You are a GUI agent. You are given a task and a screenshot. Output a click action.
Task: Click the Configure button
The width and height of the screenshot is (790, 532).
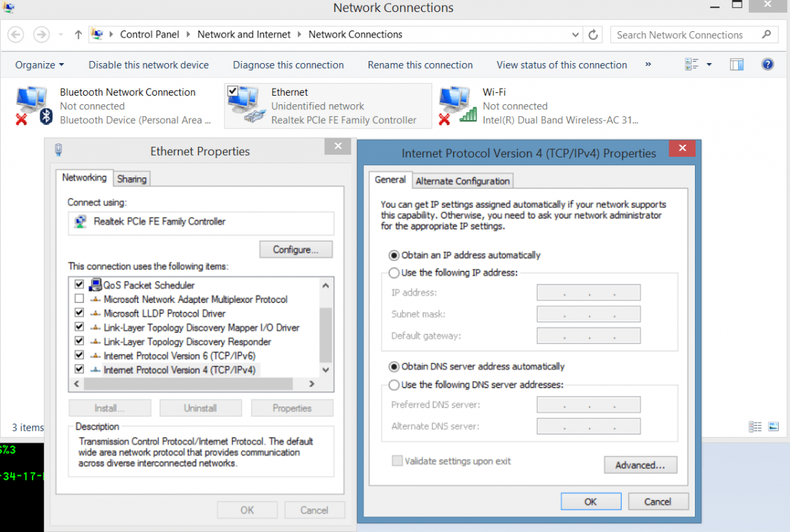(295, 249)
